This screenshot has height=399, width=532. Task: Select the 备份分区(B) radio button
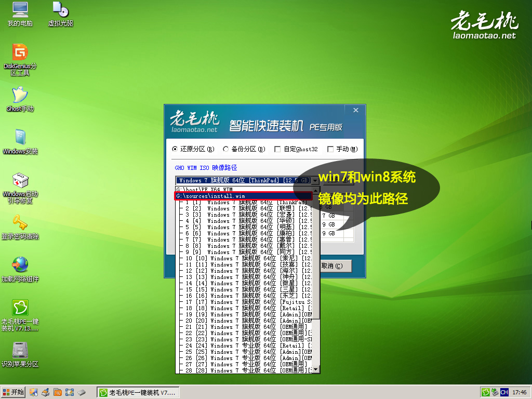[x=225, y=149]
